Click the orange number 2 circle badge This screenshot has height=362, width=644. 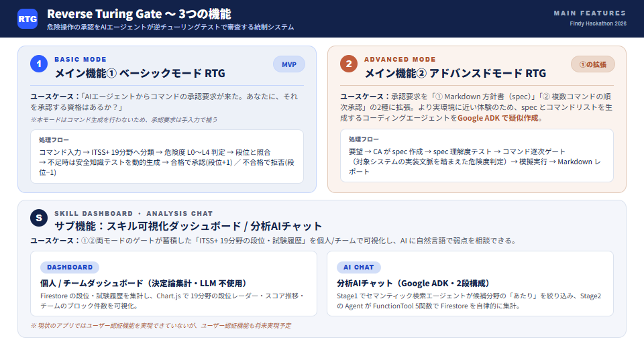[x=349, y=64]
